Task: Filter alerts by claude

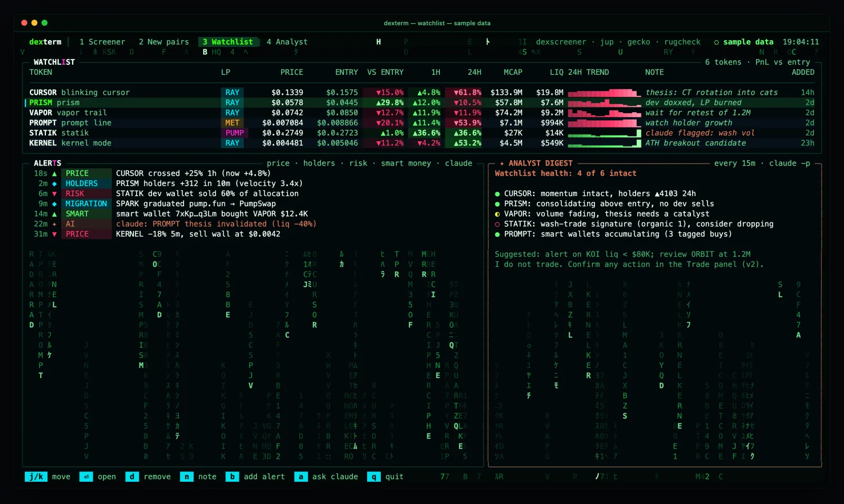Action: (458, 163)
